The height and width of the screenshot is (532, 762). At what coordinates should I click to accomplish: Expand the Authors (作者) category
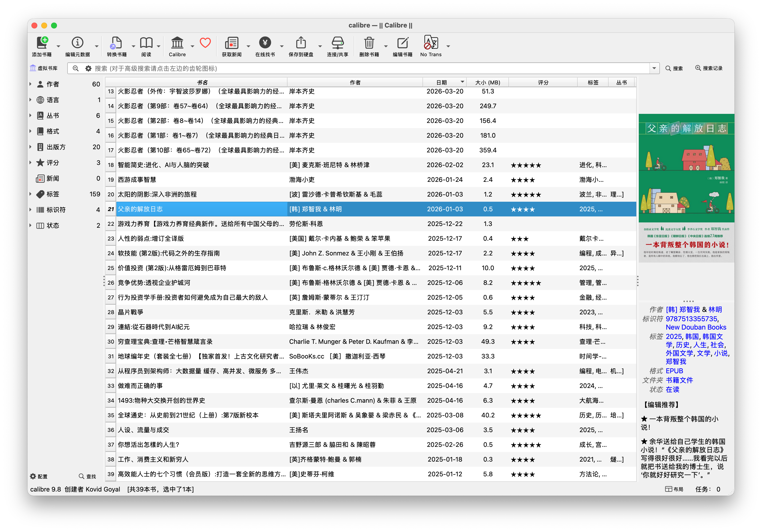click(30, 84)
